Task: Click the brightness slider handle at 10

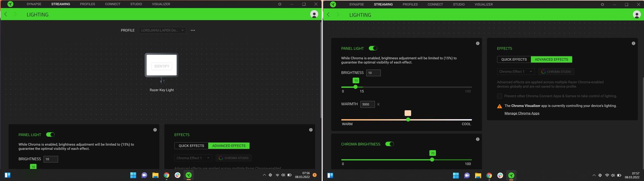Action: point(355,87)
